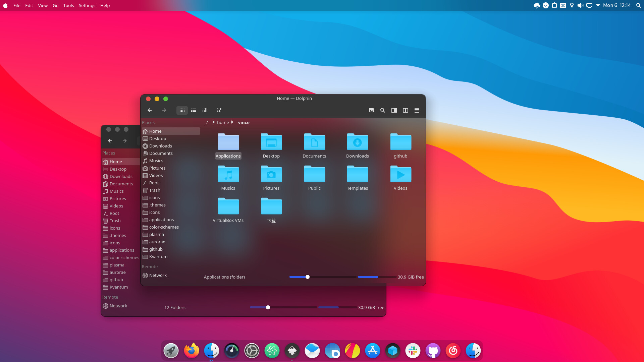Open the Tools menu

pos(68,5)
